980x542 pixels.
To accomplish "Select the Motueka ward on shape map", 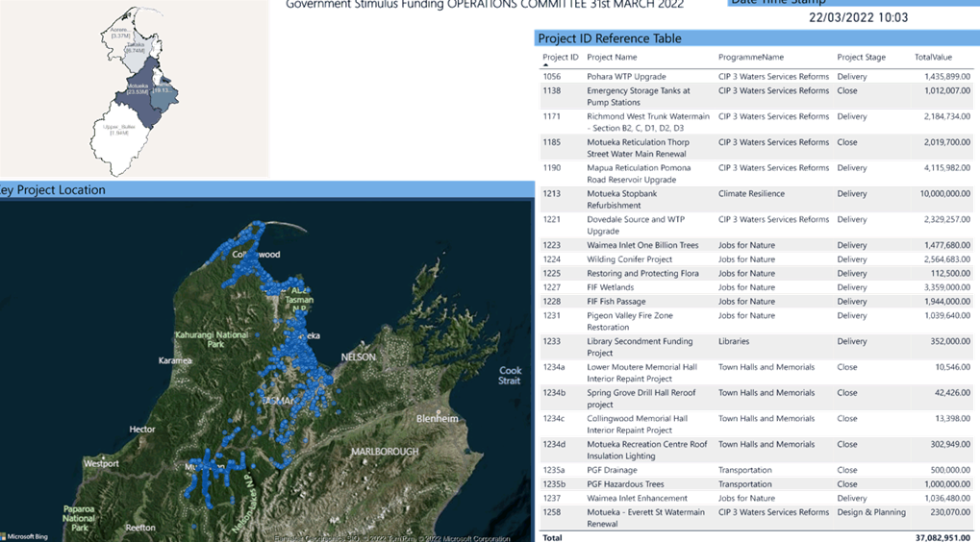I will [140, 92].
